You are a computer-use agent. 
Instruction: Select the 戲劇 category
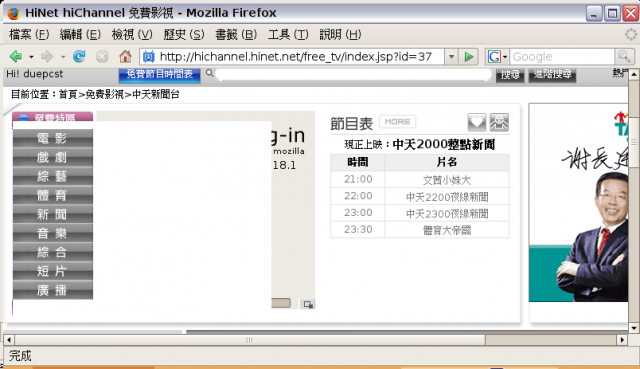pos(53,157)
